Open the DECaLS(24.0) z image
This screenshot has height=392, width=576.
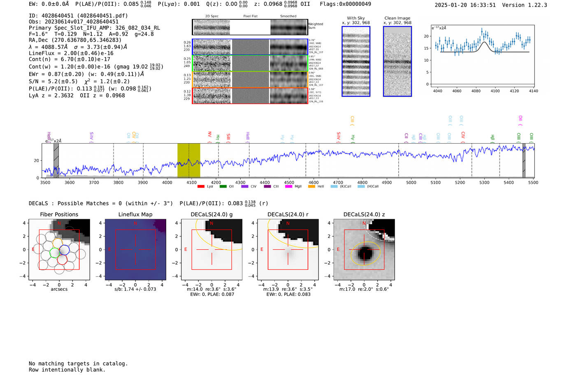point(364,249)
